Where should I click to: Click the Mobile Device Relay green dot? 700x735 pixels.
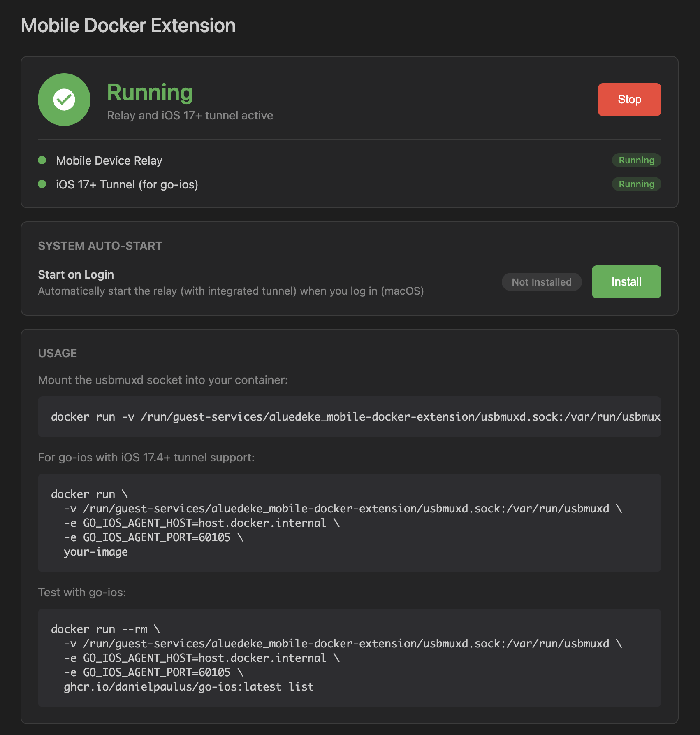click(42, 160)
